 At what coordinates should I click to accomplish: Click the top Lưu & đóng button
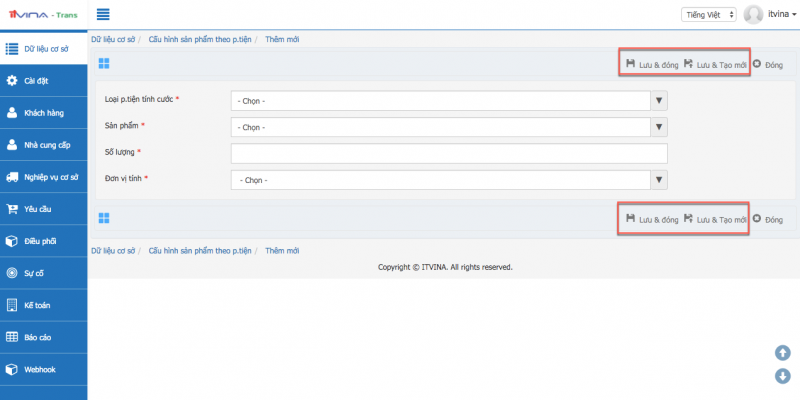coord(652,65)
